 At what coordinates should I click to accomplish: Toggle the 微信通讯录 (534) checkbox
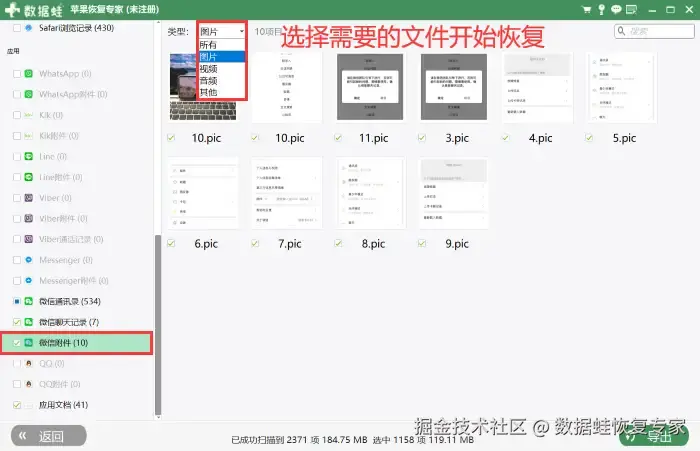17,301
